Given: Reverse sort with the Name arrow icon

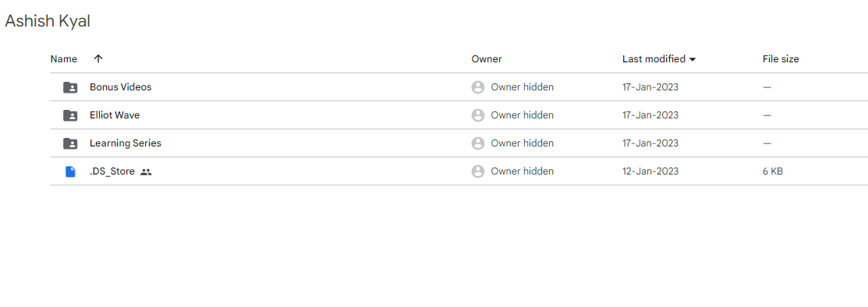Looking at the screenshot, I should [x=98, y=58].
